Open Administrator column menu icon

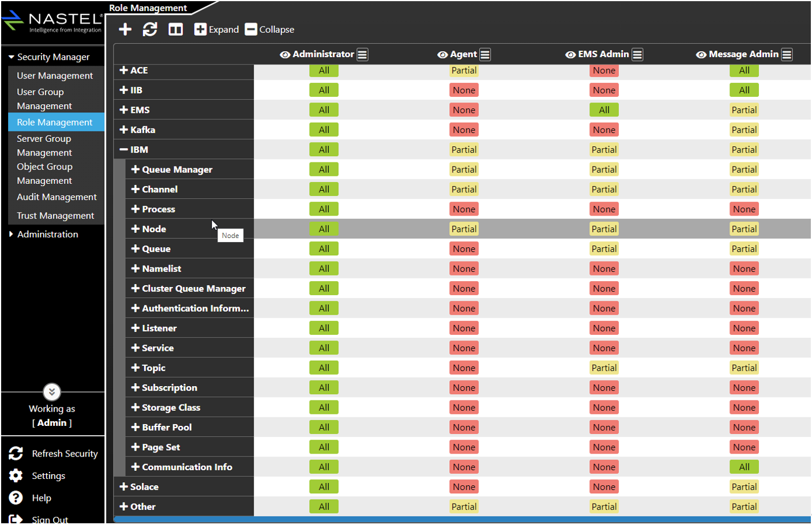(x=362, y=55)
